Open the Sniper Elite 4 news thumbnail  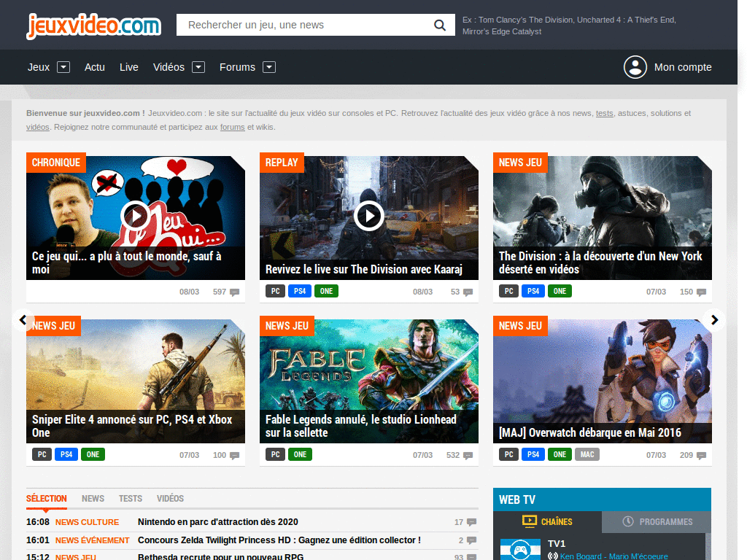135,381
